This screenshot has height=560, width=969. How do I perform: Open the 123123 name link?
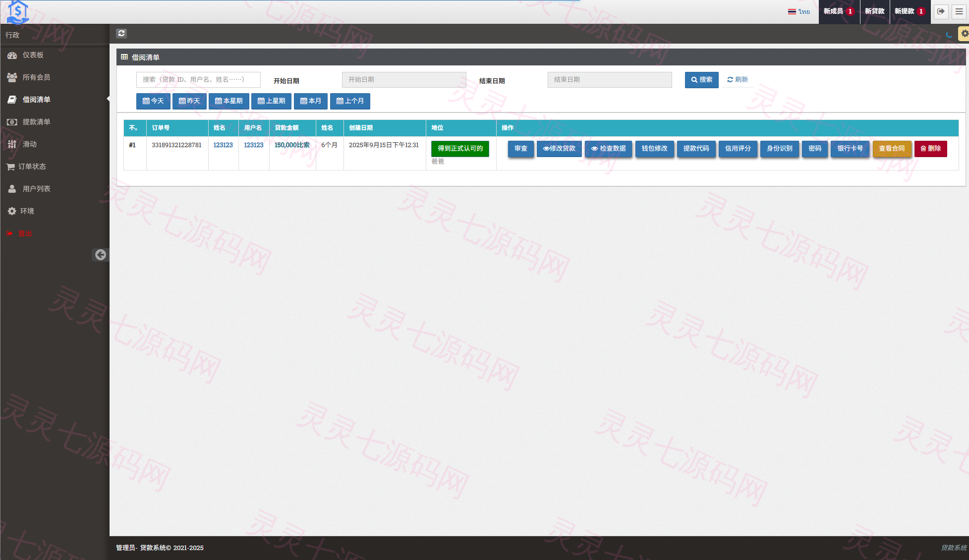[223, 145]
